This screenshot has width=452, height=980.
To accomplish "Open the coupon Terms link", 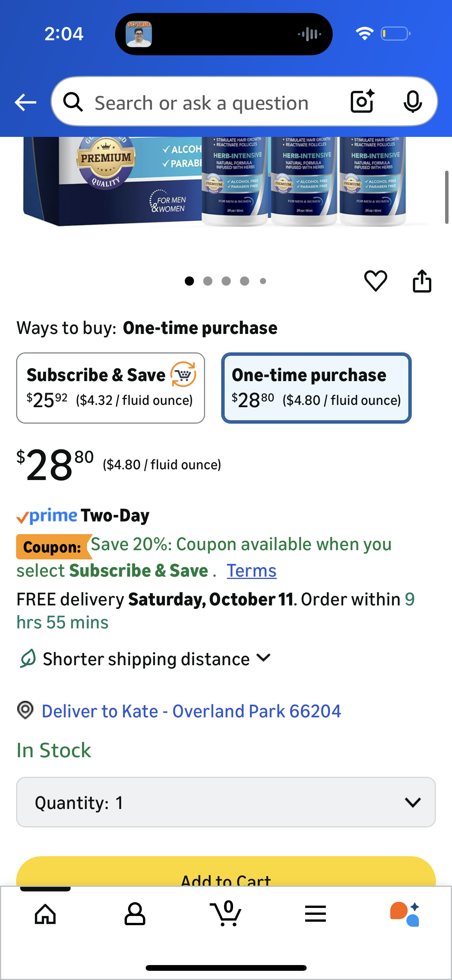I will (x=251, y=571).
